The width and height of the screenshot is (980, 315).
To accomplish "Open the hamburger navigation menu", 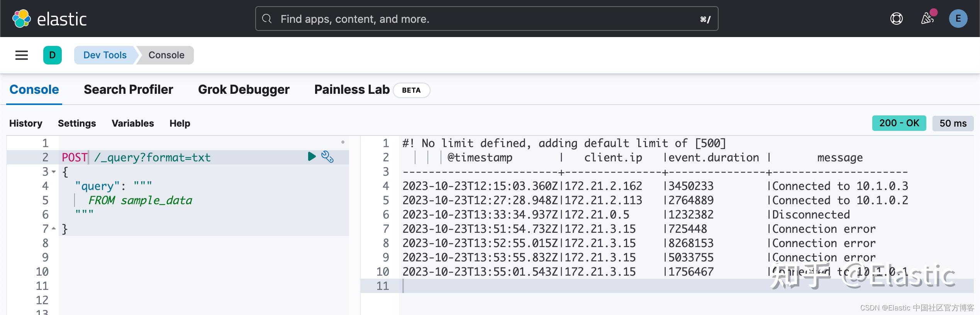I will (x=21, y=55).
